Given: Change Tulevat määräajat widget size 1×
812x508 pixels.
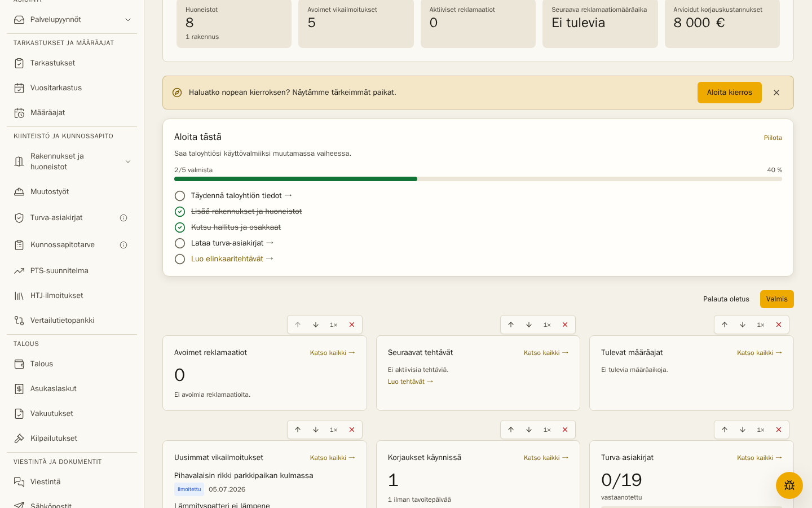Looking at the screenshot, I should pyautogui.click(x=761, y=325).
